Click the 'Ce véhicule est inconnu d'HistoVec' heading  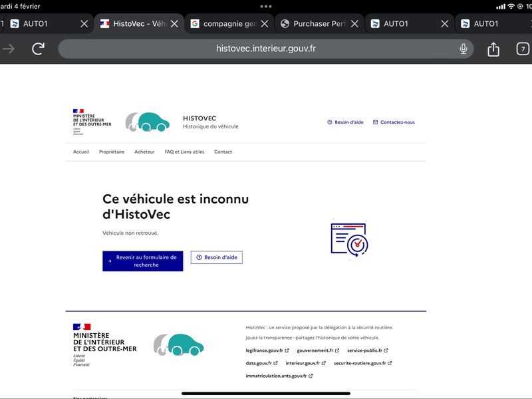point(176,206)
